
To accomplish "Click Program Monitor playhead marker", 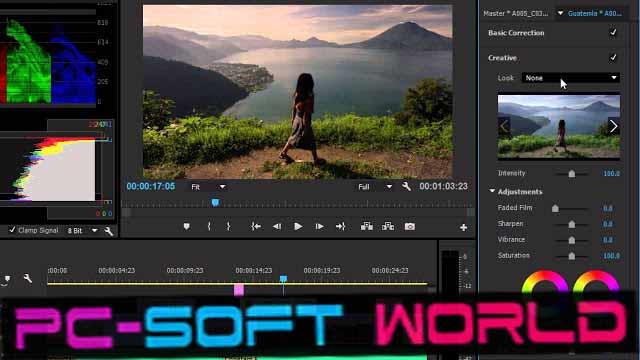I will click(215, 202).
